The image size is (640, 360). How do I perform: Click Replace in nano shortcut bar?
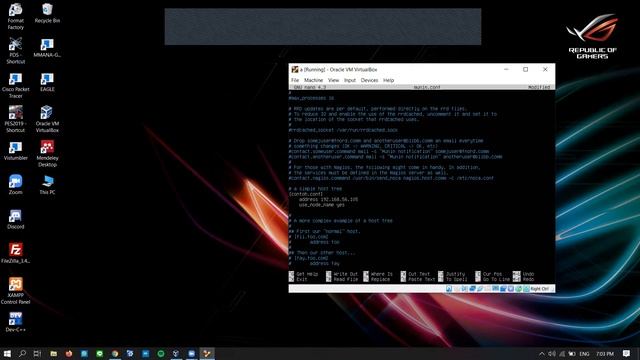point(376,279)
